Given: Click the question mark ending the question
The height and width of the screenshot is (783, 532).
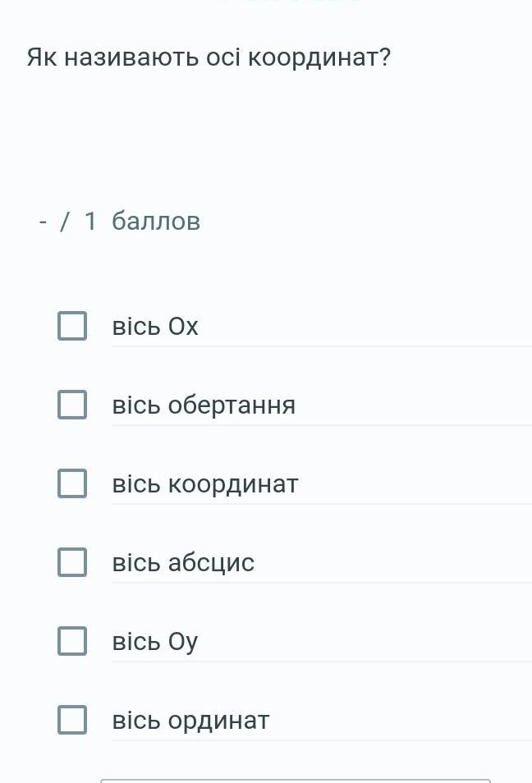Looking at the screenshot, I should [384, 58].
